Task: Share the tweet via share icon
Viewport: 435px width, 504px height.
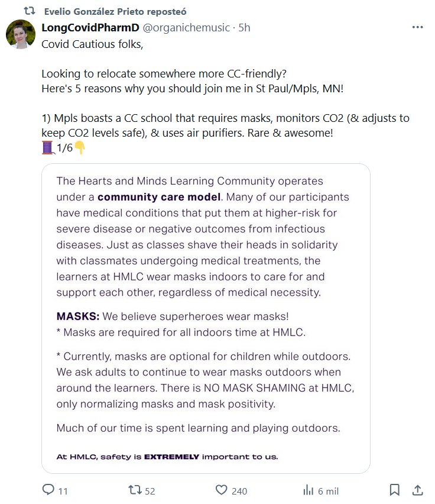Action: coord(417,490)
